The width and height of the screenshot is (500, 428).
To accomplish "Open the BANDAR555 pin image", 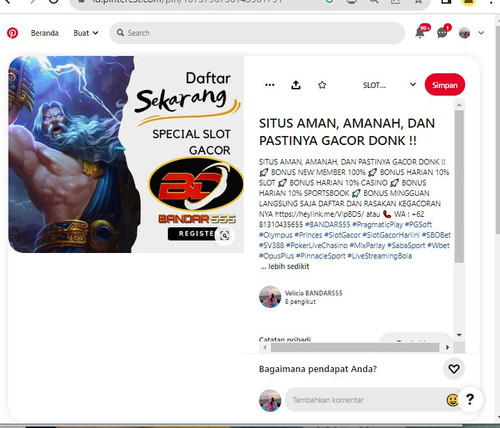I will pyautogui.click(x=126, y=154).
